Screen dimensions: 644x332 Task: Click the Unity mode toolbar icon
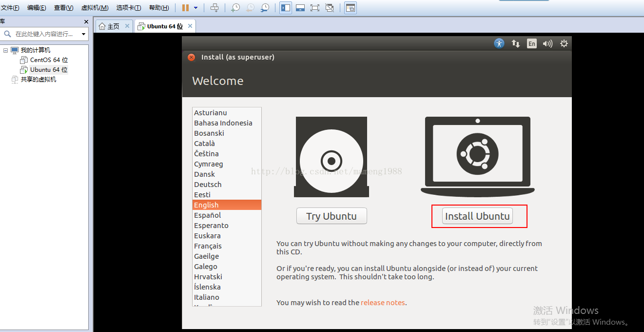point(330,8)
